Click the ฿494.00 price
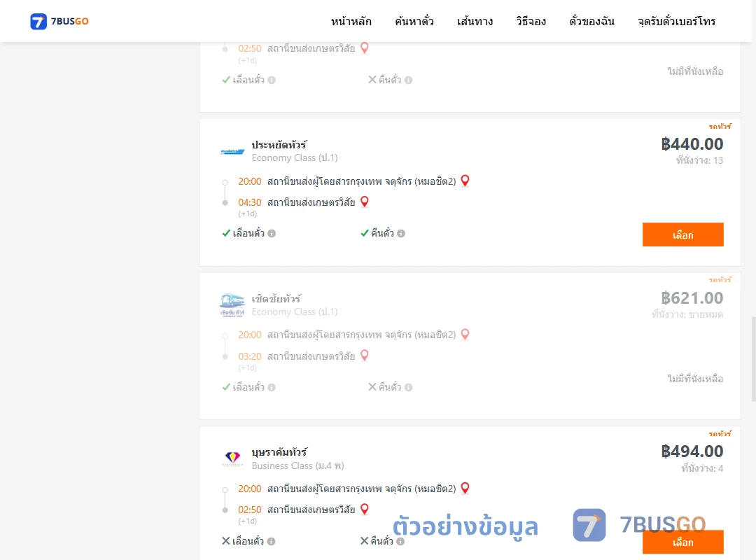 tap(692, 451)
